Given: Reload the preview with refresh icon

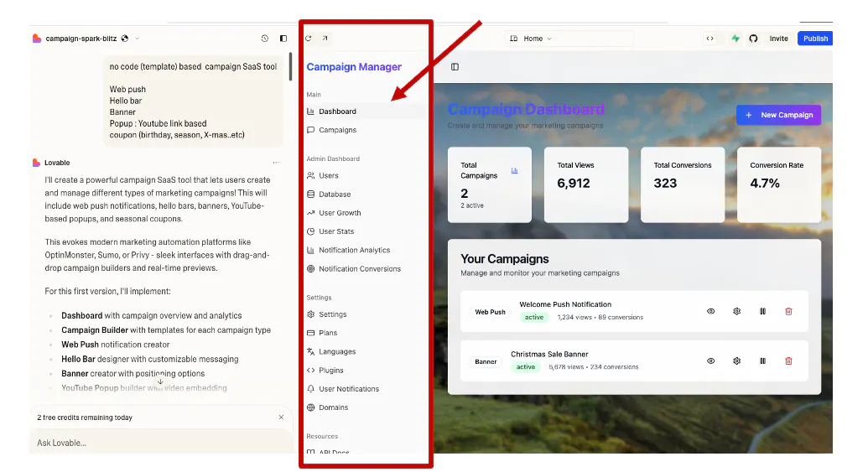Looking at the screenshot, I should [309, 39].
